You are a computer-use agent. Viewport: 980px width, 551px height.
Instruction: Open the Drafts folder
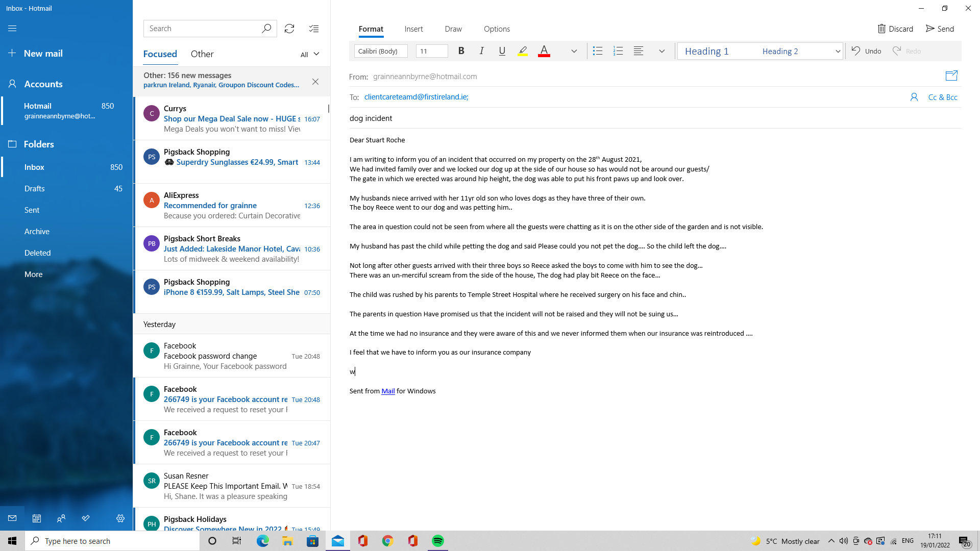(66, 189)
